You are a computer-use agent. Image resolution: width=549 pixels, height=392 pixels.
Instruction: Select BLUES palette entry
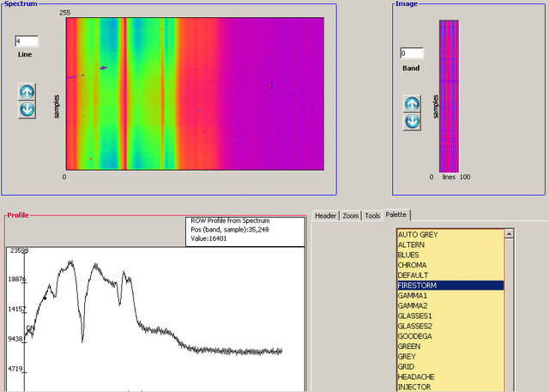450,255
